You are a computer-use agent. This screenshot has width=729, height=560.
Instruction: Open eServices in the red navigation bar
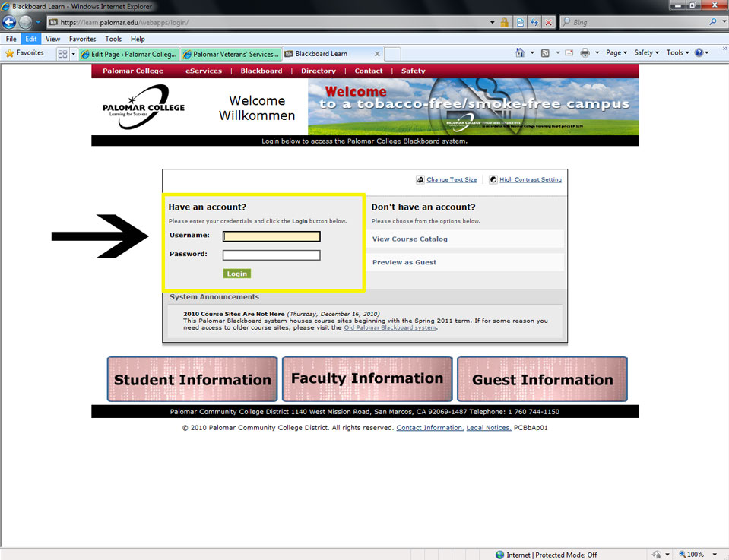[x=204, y=71]
